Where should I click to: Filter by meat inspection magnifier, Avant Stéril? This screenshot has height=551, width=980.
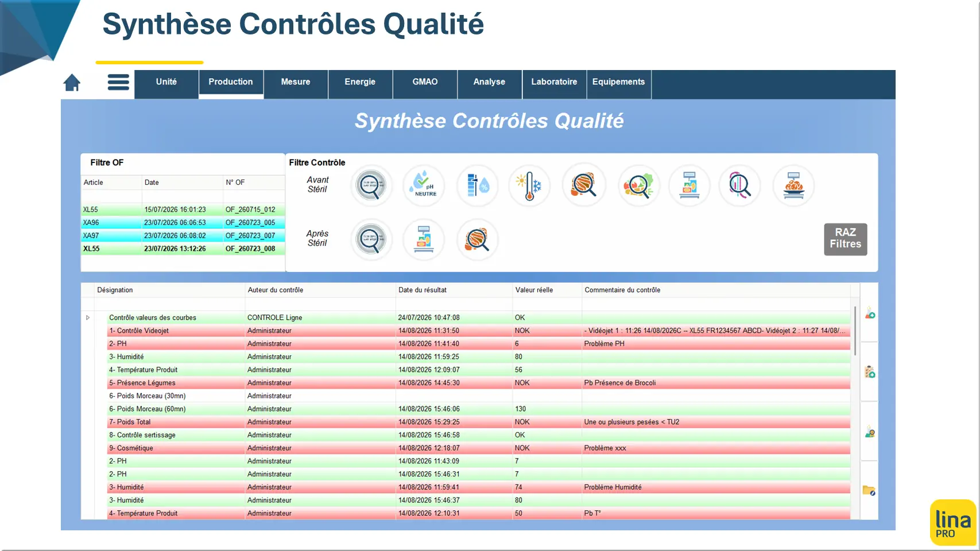point(584,185)
